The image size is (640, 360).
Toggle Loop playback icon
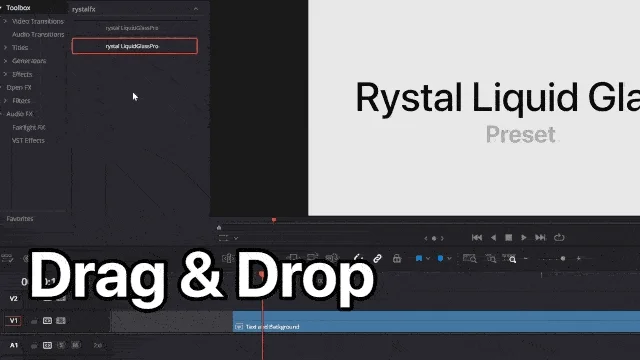[x=559, y=238]
